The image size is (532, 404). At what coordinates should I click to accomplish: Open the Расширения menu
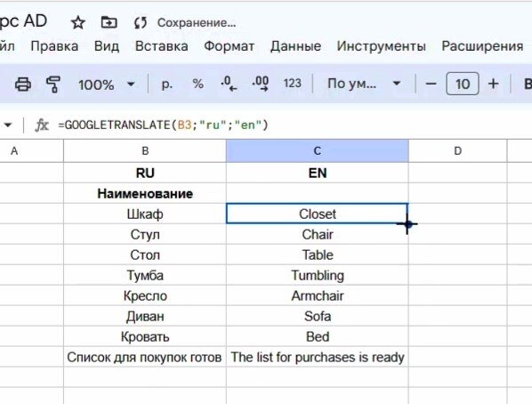(482, 46)
